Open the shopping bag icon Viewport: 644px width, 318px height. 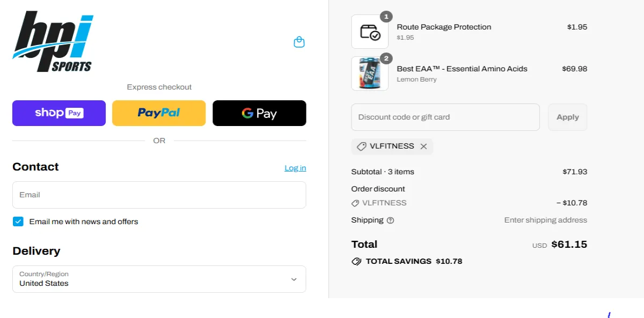299,42
